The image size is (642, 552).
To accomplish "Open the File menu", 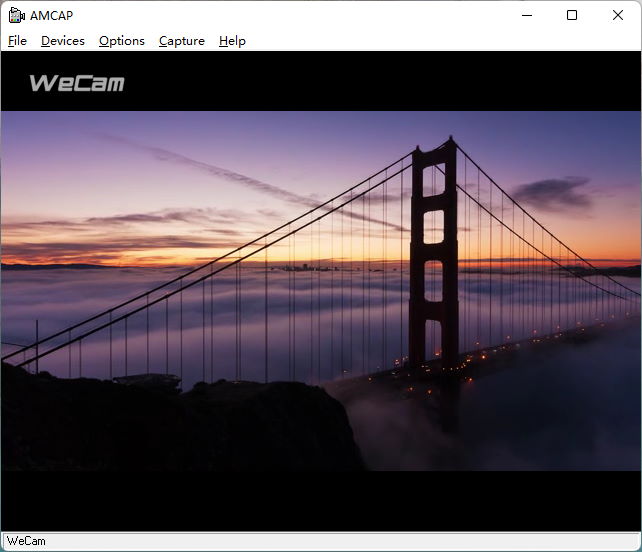I will pyautogui.click(x=17, y=41).
